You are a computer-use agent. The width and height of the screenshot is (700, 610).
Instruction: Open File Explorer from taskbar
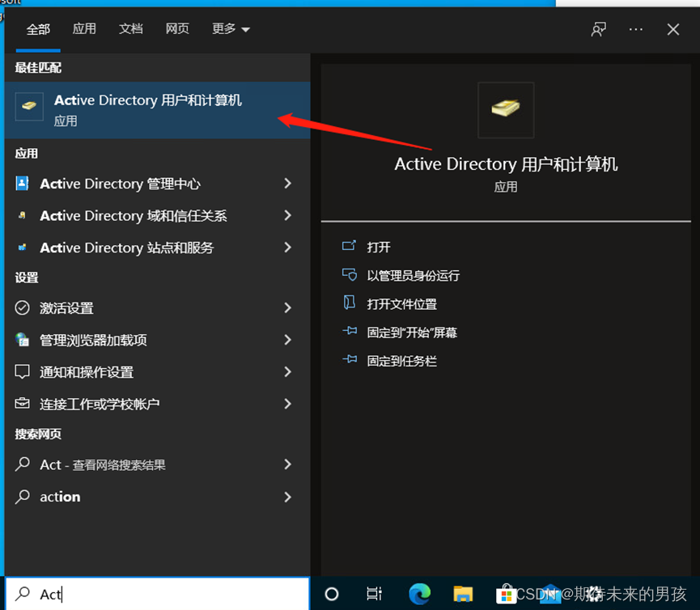click(463, 594)
